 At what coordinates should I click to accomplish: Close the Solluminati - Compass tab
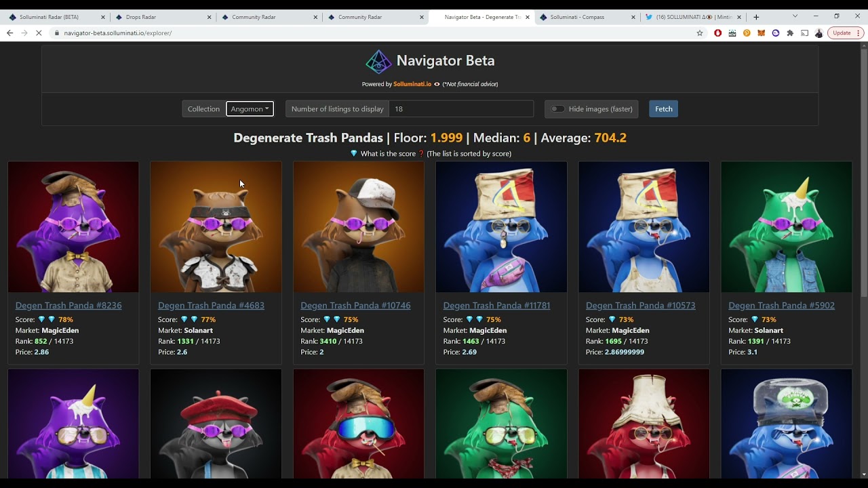pos(633,17)
